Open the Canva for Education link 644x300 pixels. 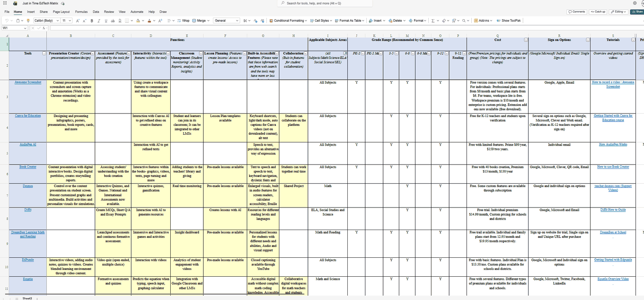[x=28, y=116]
